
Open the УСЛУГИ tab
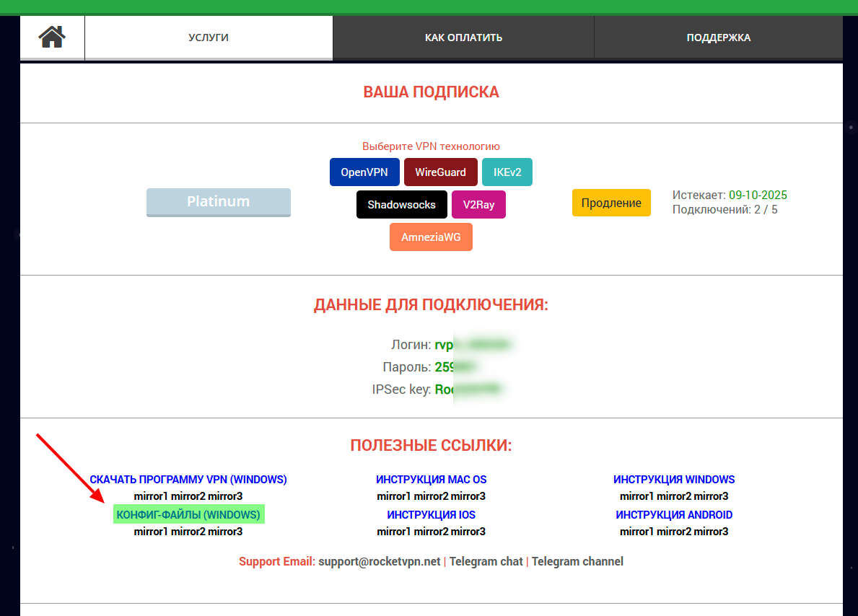coord(209,38)
